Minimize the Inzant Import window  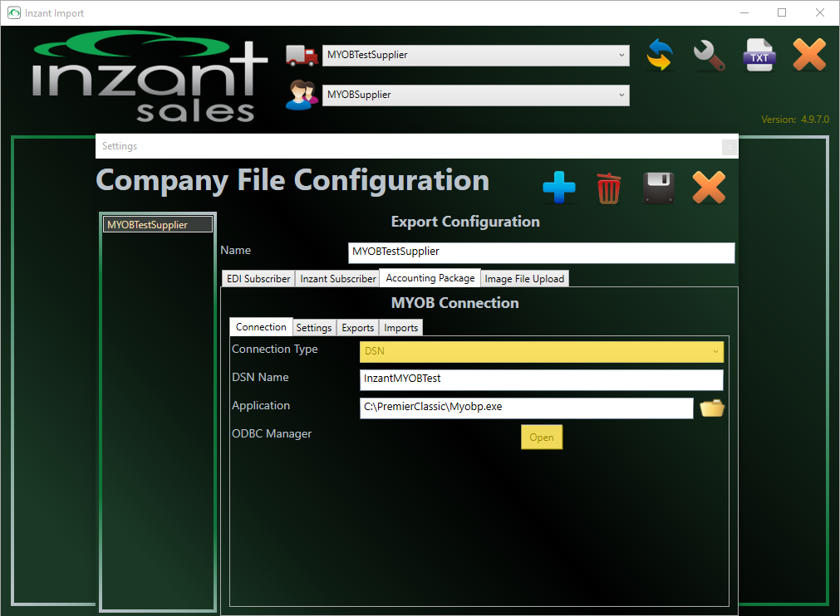[x=744, y=12]
